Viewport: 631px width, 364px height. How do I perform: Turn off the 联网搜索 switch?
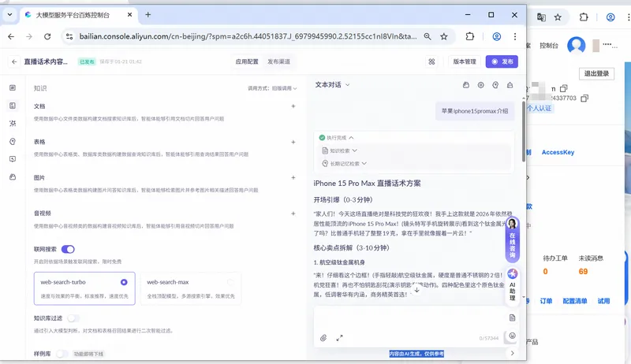pos(68,249)
